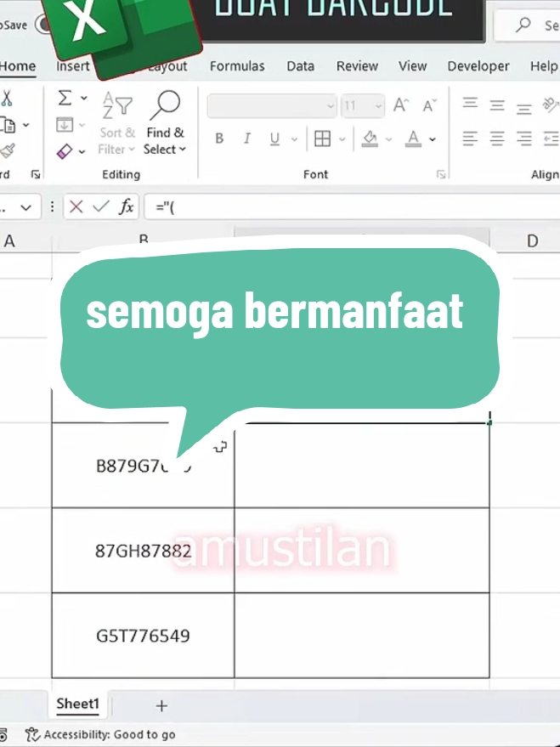Image resolution: width=560 pixels, height=747 pixels.
Task: Toggle Italic formatting
Action: [246, 139]
